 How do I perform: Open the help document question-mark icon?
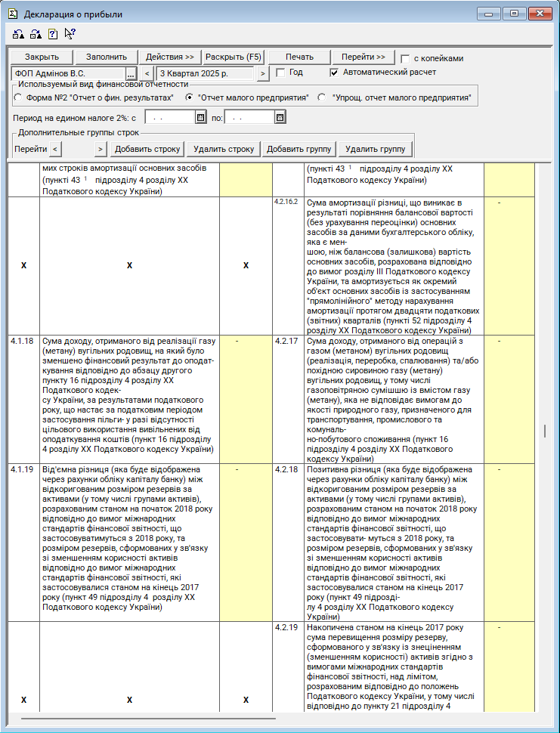(52, 34)
